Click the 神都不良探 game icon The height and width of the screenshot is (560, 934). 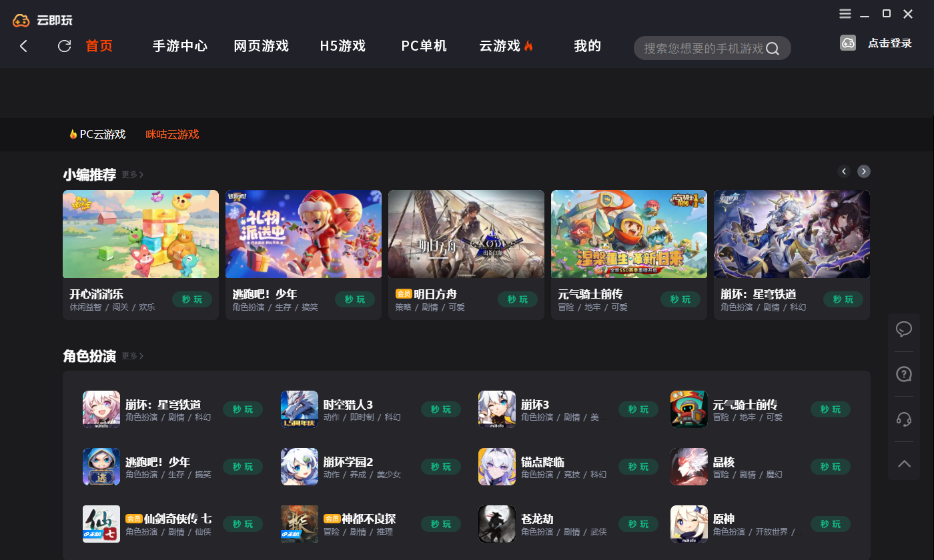tap(300, 524)
